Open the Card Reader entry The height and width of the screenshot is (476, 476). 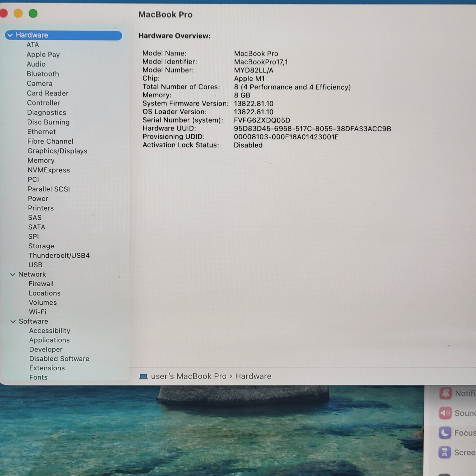pos(48,93)
